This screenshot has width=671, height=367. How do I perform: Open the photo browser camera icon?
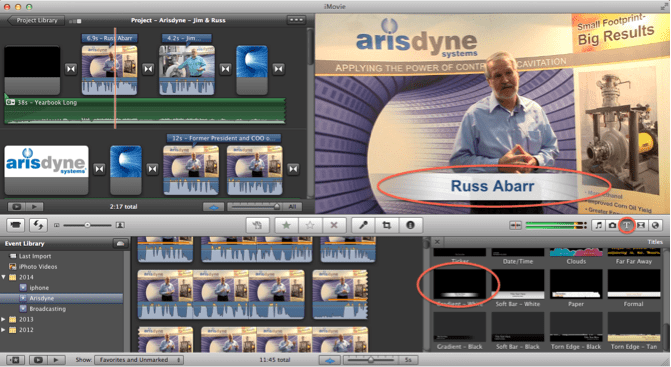coord(612,225)
